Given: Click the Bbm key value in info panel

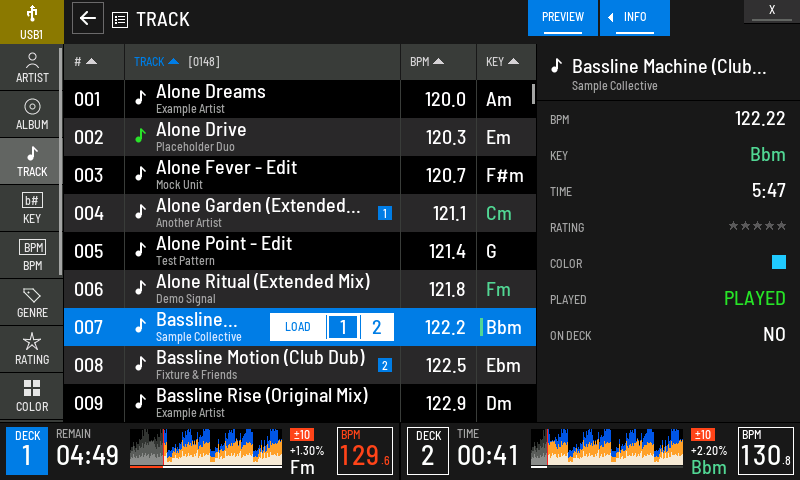Looking at the screenshot, I should pos(767,155).
